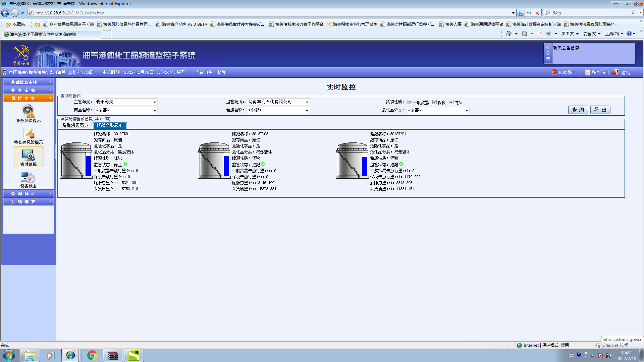Open the 危化品分类 dropdown
This screenshot has height=362, width=644.
(x=466, y=110)
